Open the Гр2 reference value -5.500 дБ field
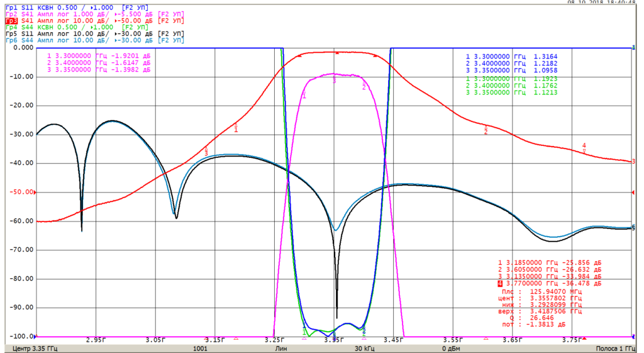This screenshot has width=644, height=353. click(136, 14)
